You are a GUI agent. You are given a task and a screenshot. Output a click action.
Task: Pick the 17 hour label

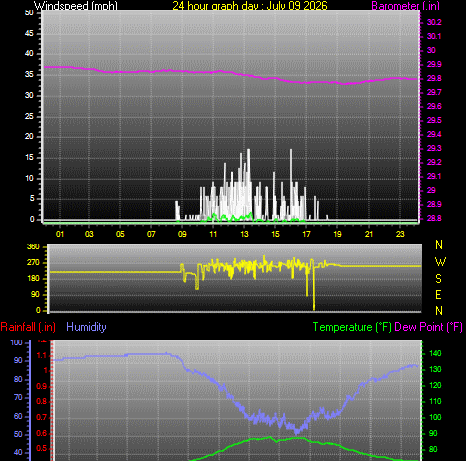(306, 234)
